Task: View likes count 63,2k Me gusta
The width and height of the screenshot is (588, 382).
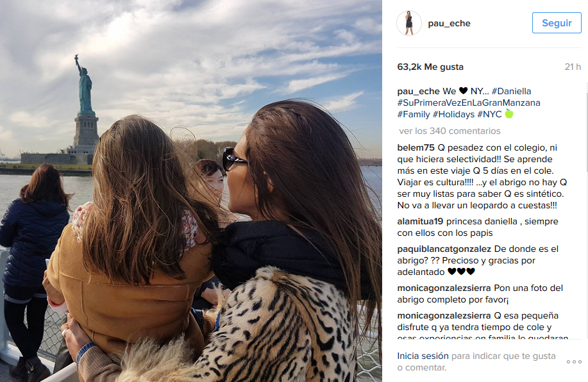Action: [x=430, y=67]
